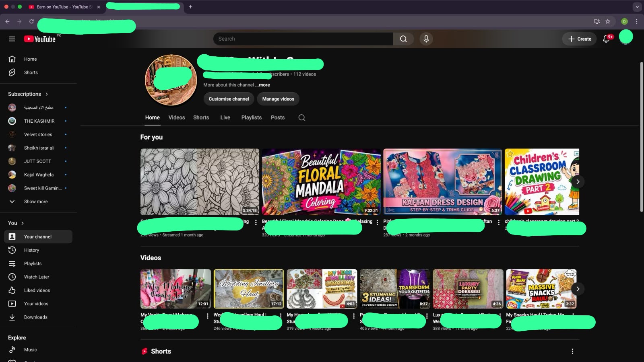The width and height of the screenshot is (644, 362).
Task: Click the Customise channel button
Action: 229,99
